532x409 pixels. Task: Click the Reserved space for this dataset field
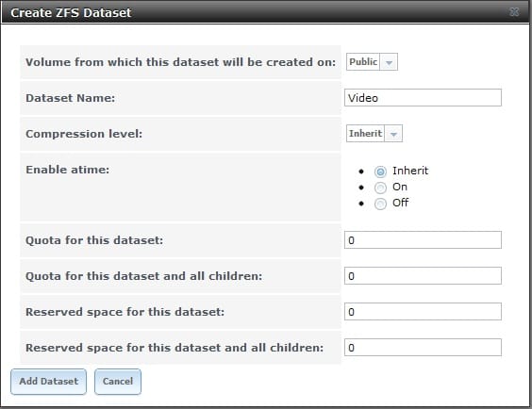click(x=423, y=312)
